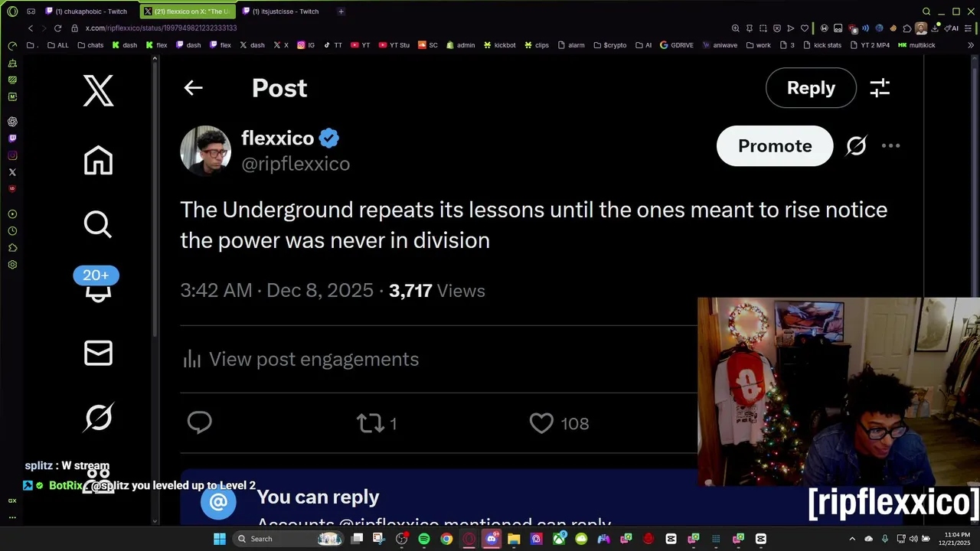Click the reply speech bubble under post
Image resolution: width=980 pixels, height=551 pixels.
coord(200,422)
